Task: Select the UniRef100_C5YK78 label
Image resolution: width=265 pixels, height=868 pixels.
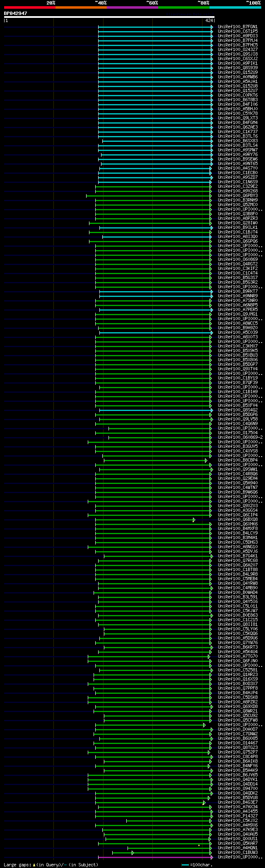Action: pos(238,114)
